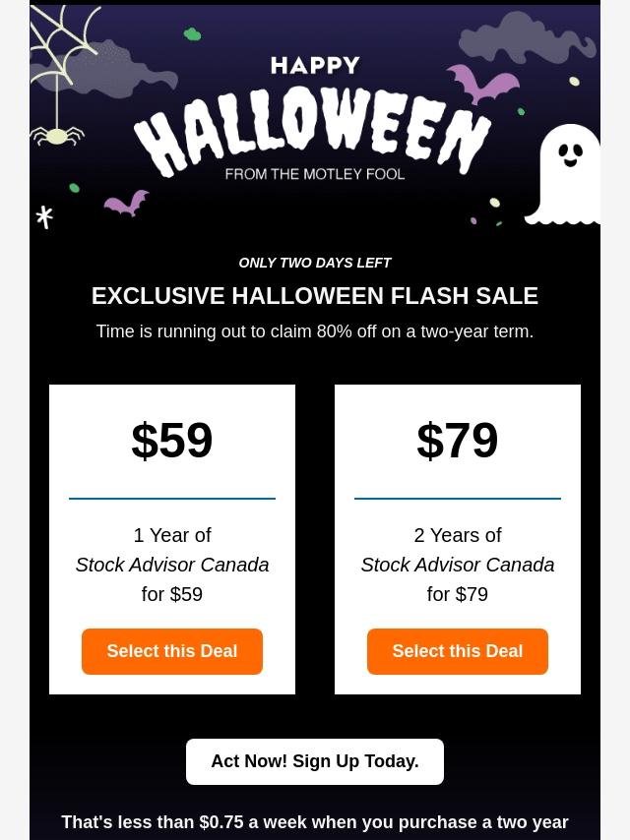The height and width of the screenshot is (840, 630).
Task: Click 'From The Motley Fool' text
Action: click(x=315, y=174)
